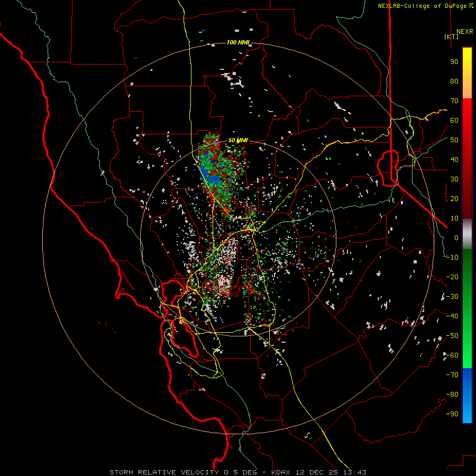Click the -40 value on the velocity scale
This screenshot has height=476, width=476.
click(452, 316)
